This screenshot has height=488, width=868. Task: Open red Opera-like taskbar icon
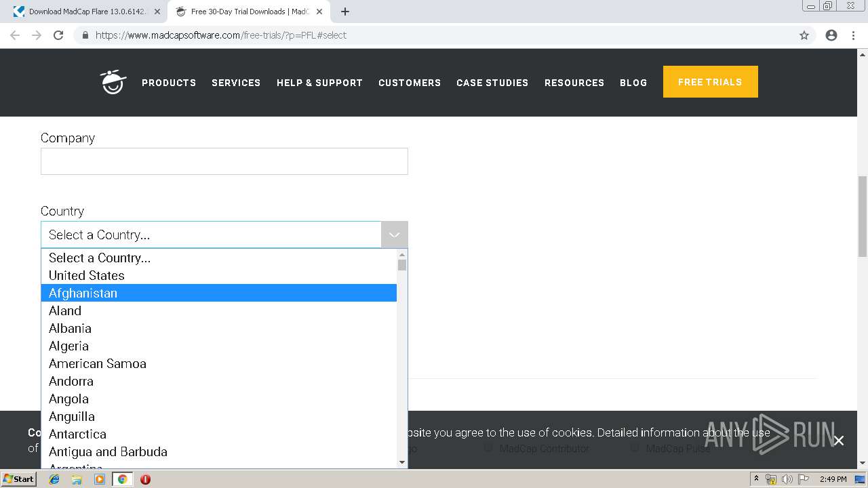[145, 479]
